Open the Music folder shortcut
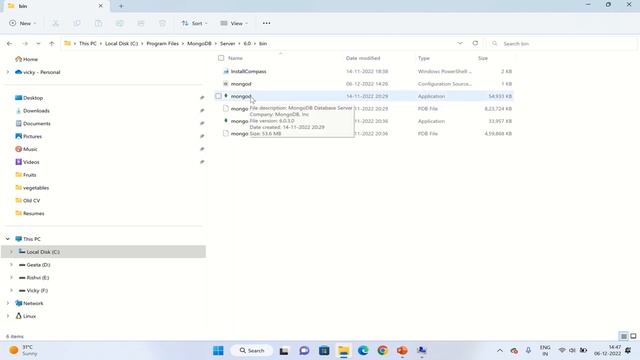Image resolution: width=640 pixels, height=360 pixels. pyautogui.click(x=26, y=149)
